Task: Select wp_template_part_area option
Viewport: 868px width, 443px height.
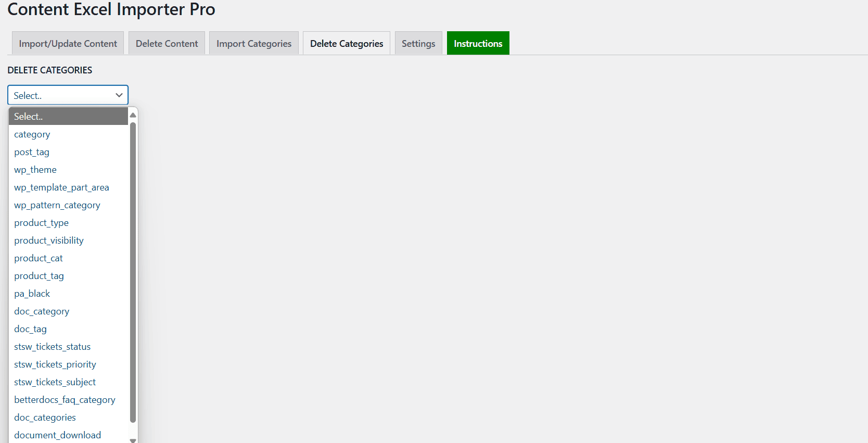Action: pyautogui.click(x=68, y=187)
